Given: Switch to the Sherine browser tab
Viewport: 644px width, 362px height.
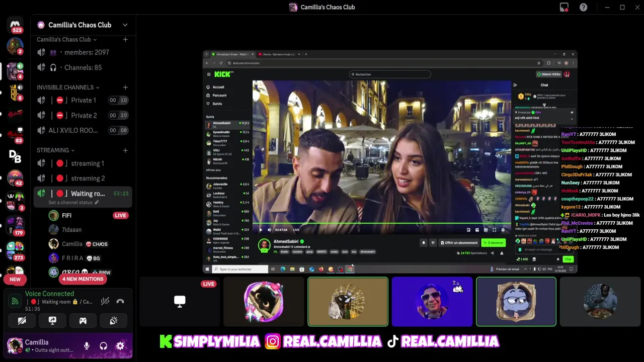Looking at the screenshot, I should [x=278, y=54].
